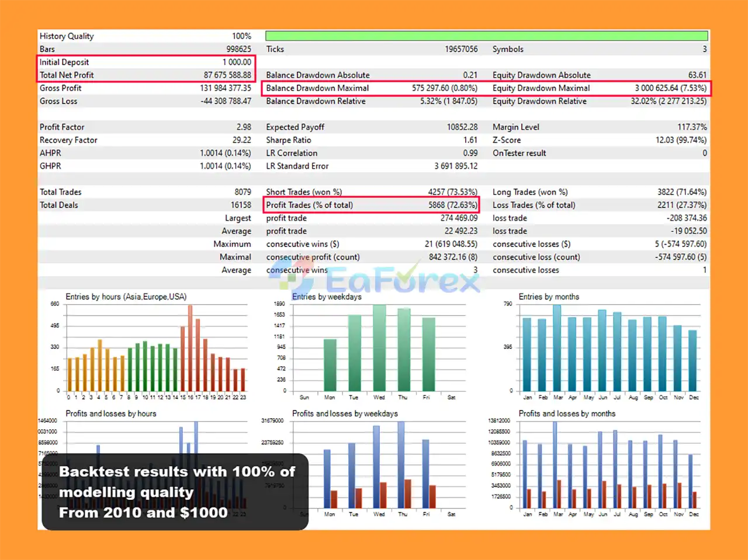Click the Total Net Profit value

point(227,75)
